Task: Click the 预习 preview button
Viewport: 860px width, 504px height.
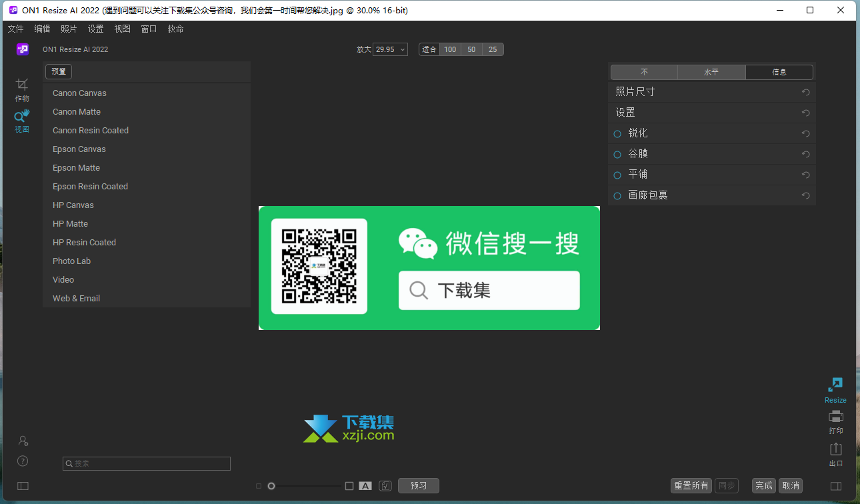Action: point(419,486)
